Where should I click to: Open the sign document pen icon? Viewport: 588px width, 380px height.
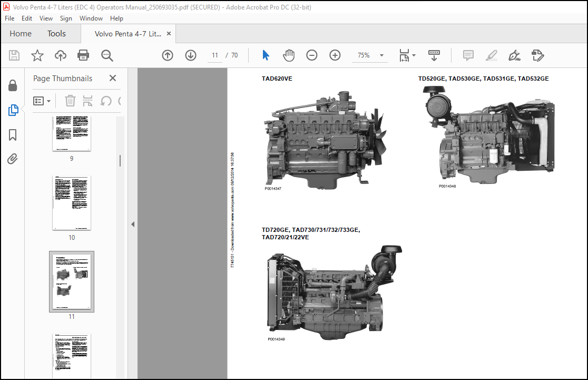[514, 55]
